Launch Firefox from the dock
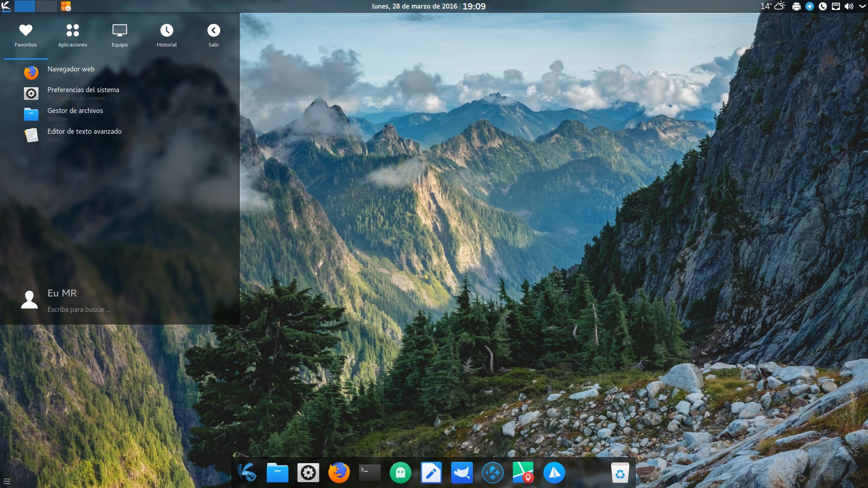This screenshot has width=868, height=488. coord(339,473)
